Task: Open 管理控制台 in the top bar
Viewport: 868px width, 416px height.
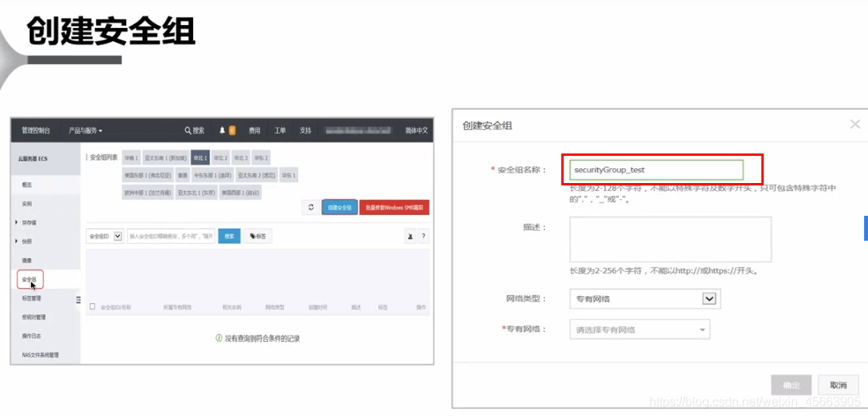Action: click(36, 131)
